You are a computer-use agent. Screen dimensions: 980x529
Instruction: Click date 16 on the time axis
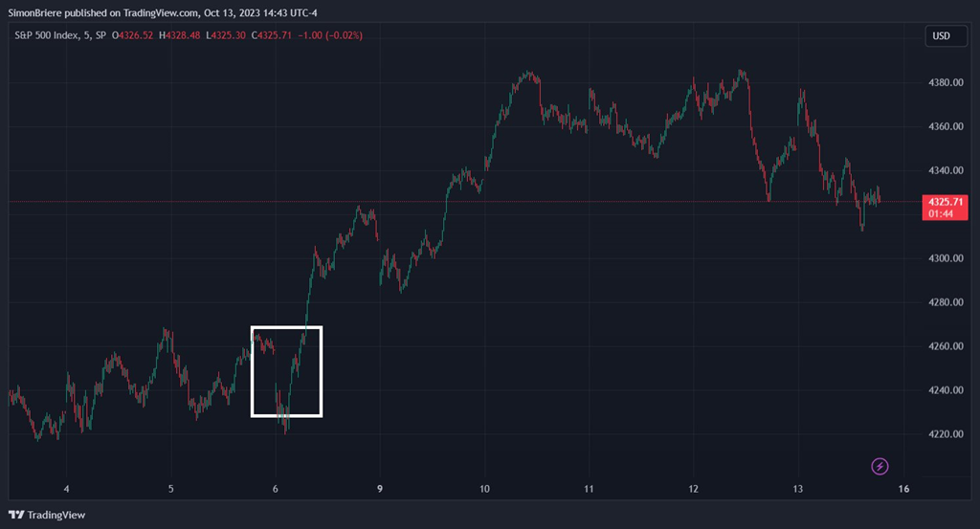[x=902, y=490]
